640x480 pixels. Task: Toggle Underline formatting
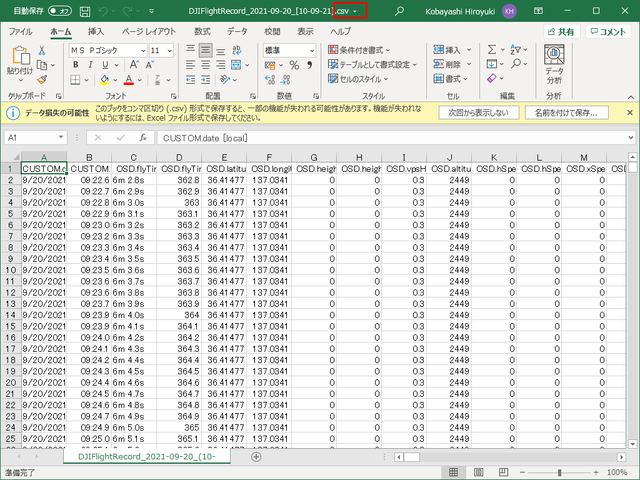point(105,65)
